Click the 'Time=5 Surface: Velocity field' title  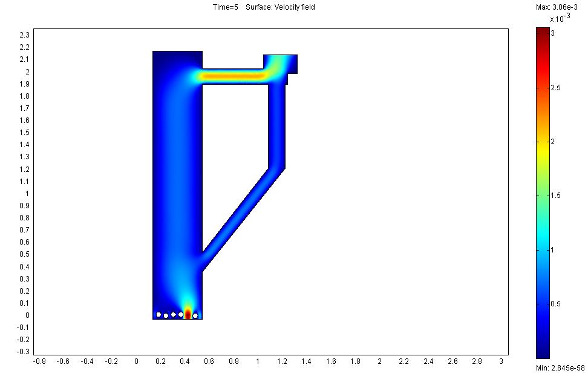click(260, 7)
